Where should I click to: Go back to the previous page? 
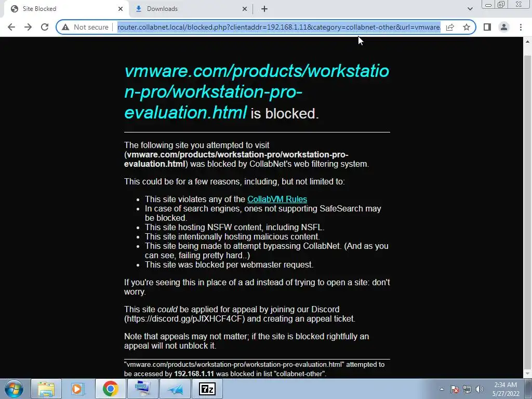coord(11,27)
